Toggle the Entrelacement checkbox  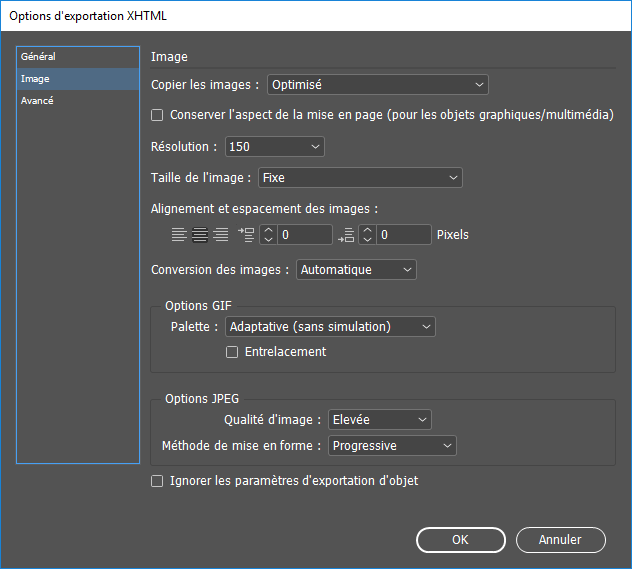232,352
